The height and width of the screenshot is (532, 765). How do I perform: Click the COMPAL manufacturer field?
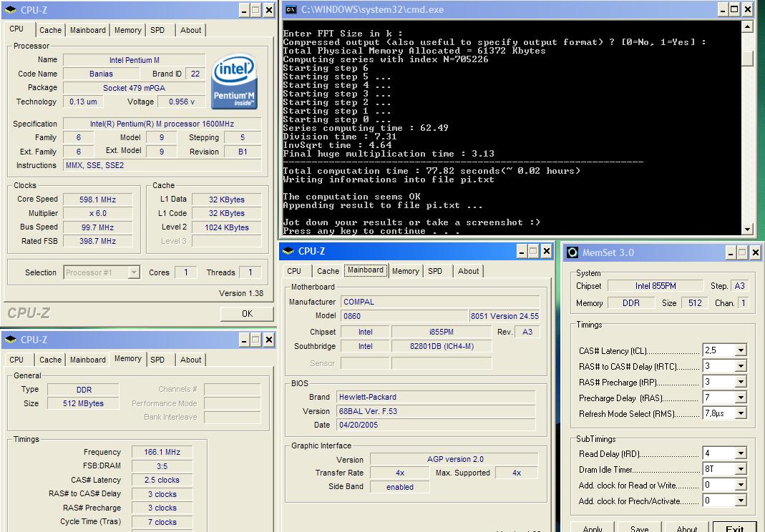click(x=439, y=302)
